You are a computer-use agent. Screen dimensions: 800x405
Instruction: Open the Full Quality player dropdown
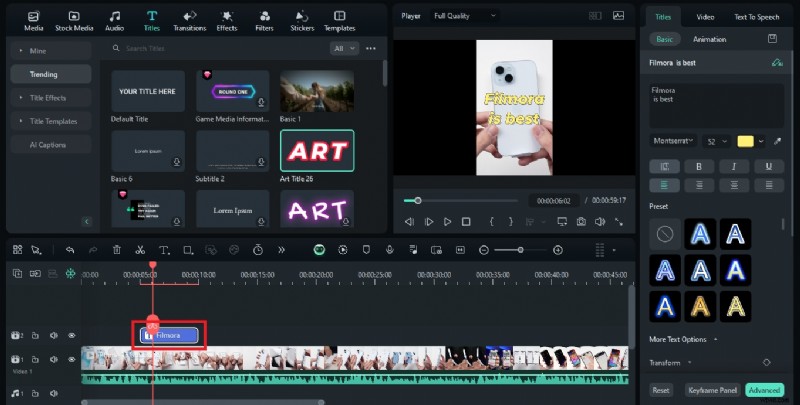tap(464, 16)
